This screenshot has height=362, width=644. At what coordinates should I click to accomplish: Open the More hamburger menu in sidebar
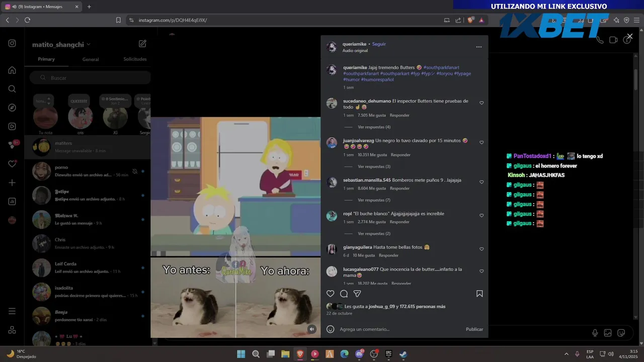(x=12, y=311)
